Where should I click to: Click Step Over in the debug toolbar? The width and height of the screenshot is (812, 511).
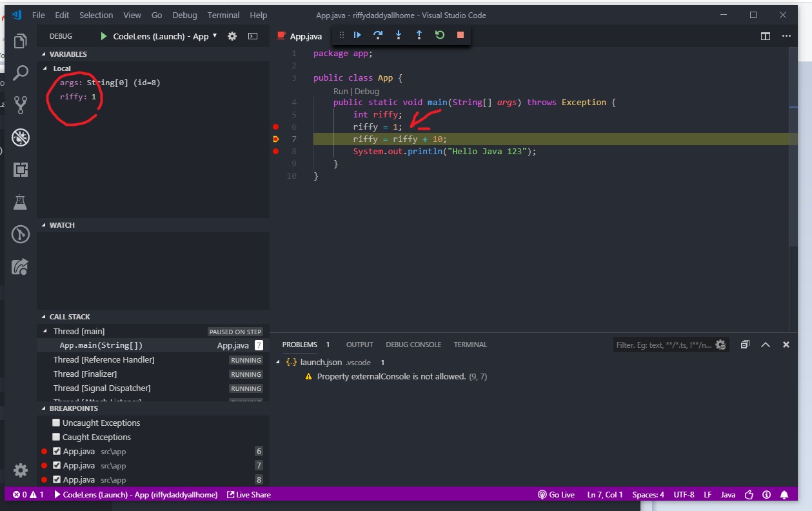pos(378,35)
